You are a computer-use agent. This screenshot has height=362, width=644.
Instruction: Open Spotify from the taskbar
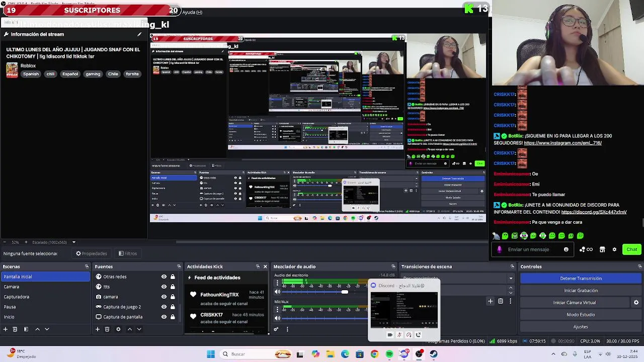(x=389, y=354)
